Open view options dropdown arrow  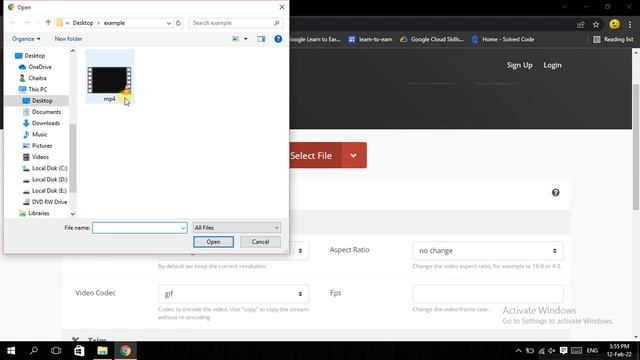[246, 39]
